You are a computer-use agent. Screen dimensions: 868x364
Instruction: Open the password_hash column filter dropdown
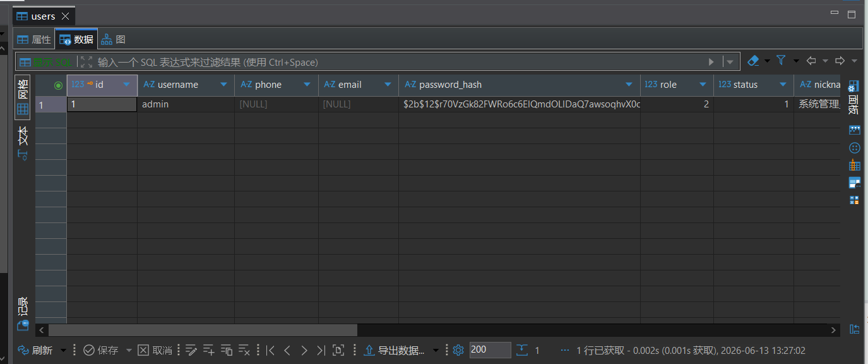pos(629,85)
